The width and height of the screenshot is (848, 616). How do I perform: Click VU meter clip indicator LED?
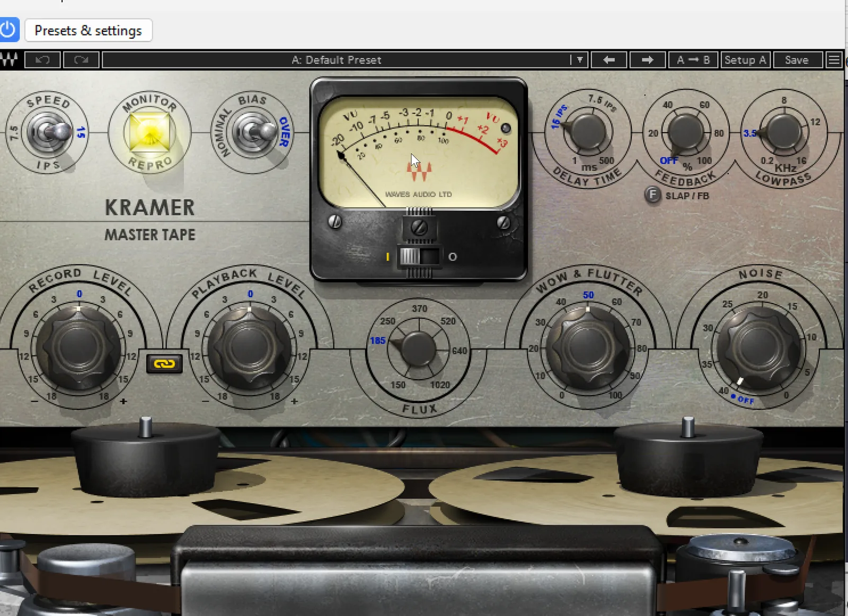coord(506,128)
